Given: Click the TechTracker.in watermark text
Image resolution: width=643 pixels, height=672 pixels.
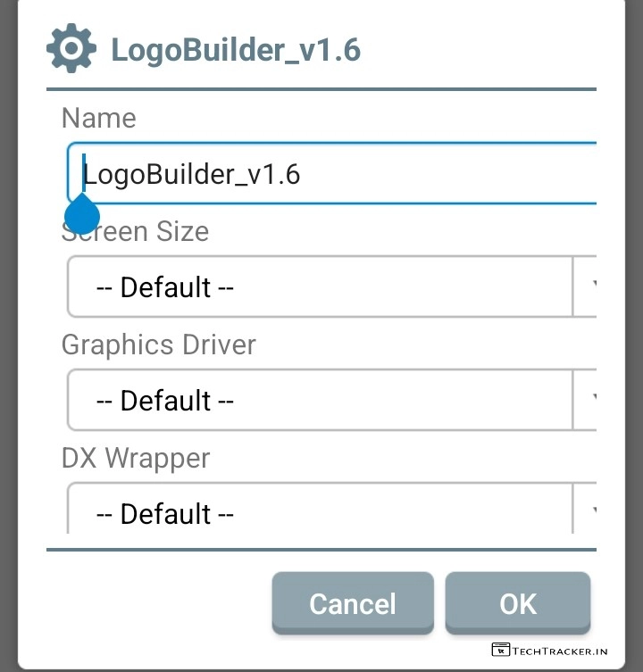Looking at the screenshot, I should [x=560, y=651].
